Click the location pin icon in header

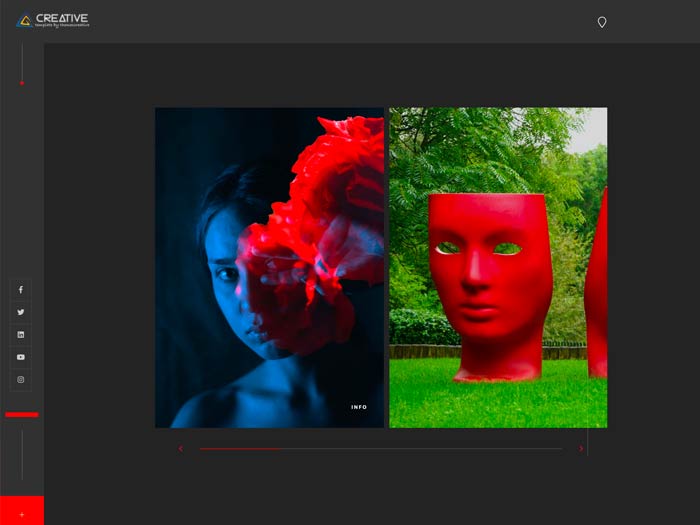[x=602, y=22]
